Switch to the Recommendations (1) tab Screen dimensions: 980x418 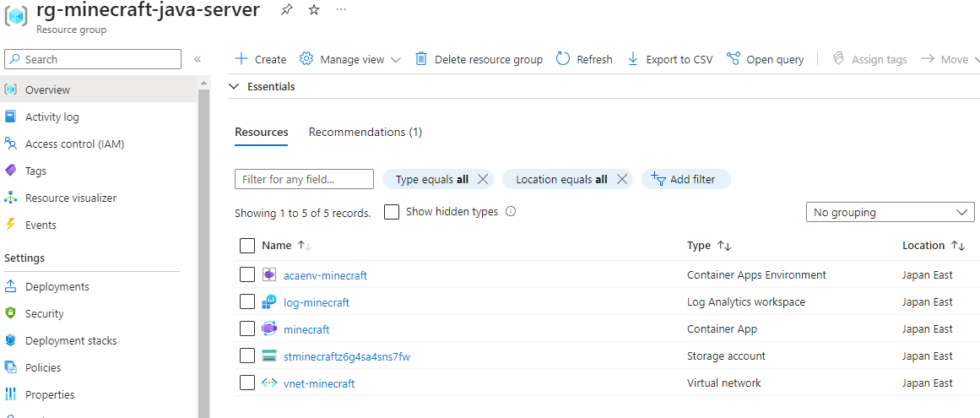tap(365, 133)
